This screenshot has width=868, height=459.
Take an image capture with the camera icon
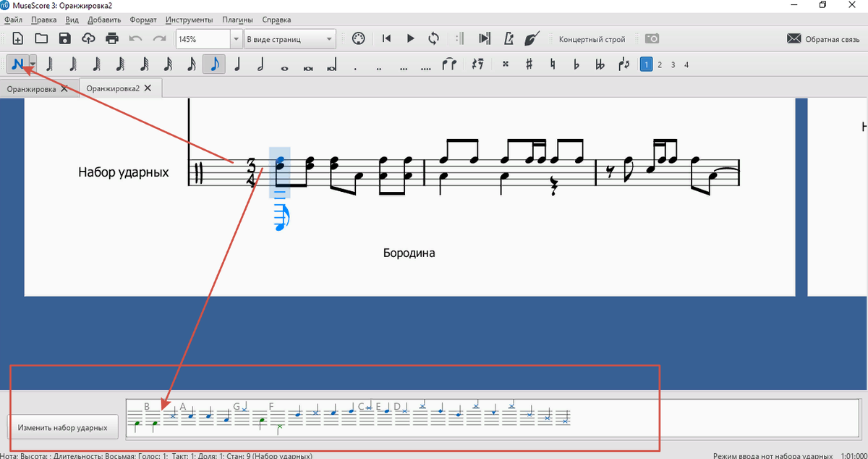(651, 38)
